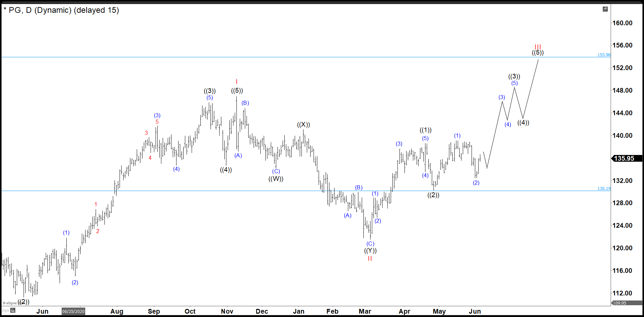Toggle the time-lock icon on the time axis
This screenshot has width=644, height=317.
[x=13, y=310]
